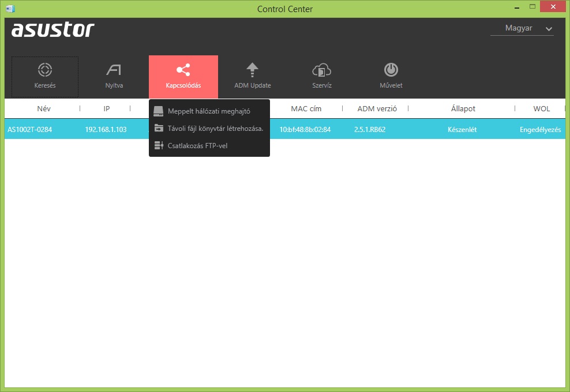The height and width of the screenshot is (392, 570).
Task: Click IP address 192.168.1.103
Action: 106,129
